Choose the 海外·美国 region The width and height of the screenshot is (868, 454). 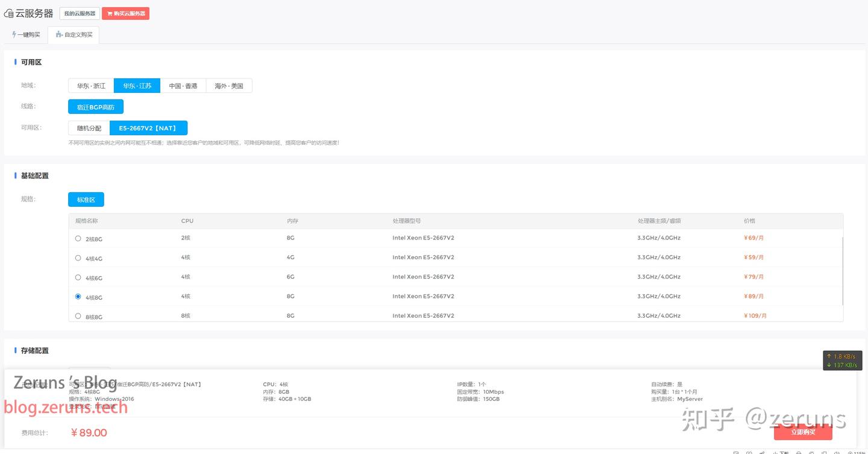point(229,86)
